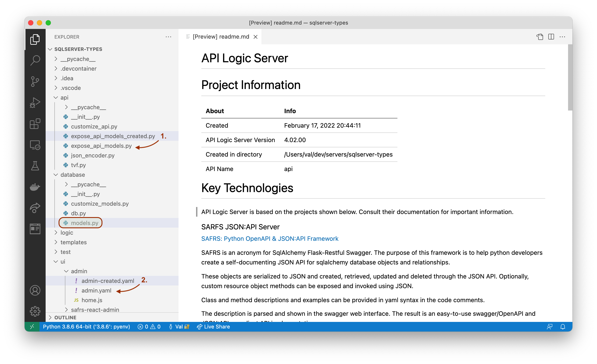Open expose_api_models.py file
This screenshot has height=364, width=597.
coord(112,146)
